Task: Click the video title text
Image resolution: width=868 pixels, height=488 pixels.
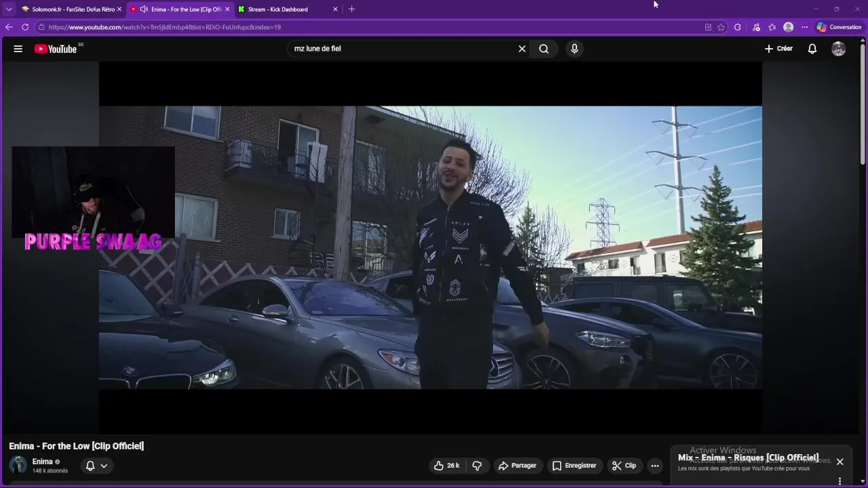Action: pyautogui.click(x=77, y=446)
